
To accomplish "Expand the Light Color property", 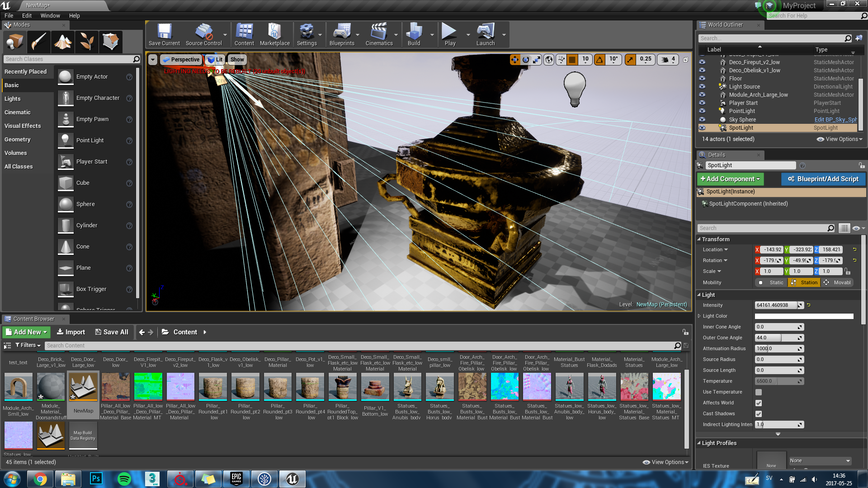I will (x=699, y=316).
